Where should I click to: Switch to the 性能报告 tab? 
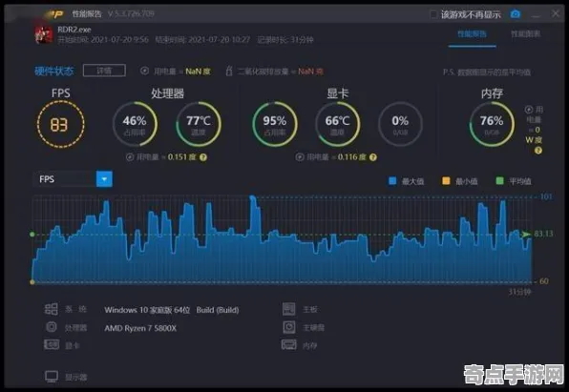[x=473, y=34]
